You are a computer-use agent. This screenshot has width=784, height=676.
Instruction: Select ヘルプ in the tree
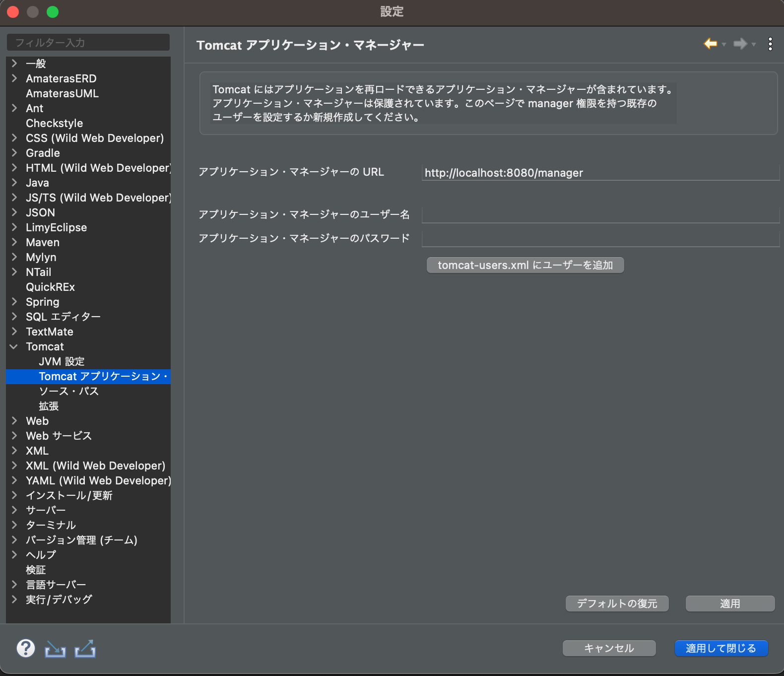(41, 555)
